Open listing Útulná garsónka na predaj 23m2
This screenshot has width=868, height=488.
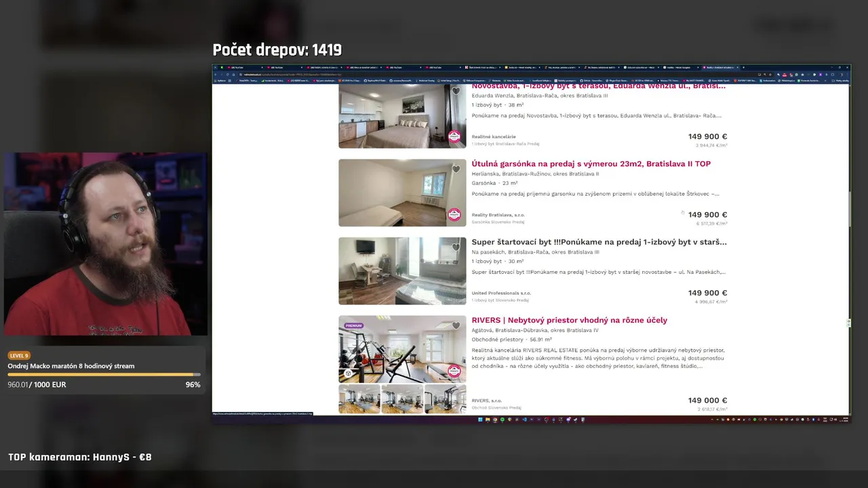point(591,163)
